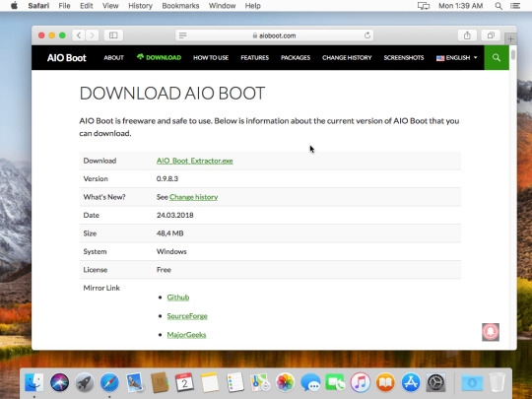Viewport: 532px width, 399px height.
Task: Open the Share menu in Safari toolbar
Action: click(x=467, y=35)
